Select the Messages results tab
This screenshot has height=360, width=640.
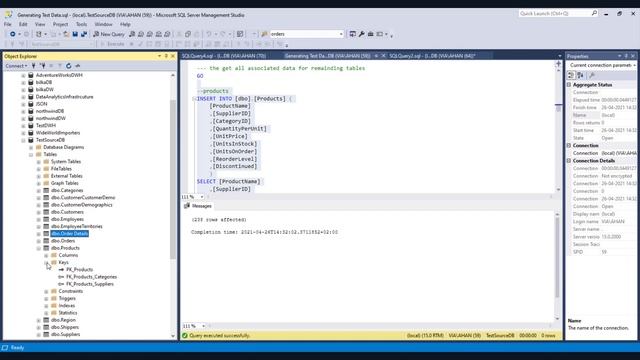point(198,206)
